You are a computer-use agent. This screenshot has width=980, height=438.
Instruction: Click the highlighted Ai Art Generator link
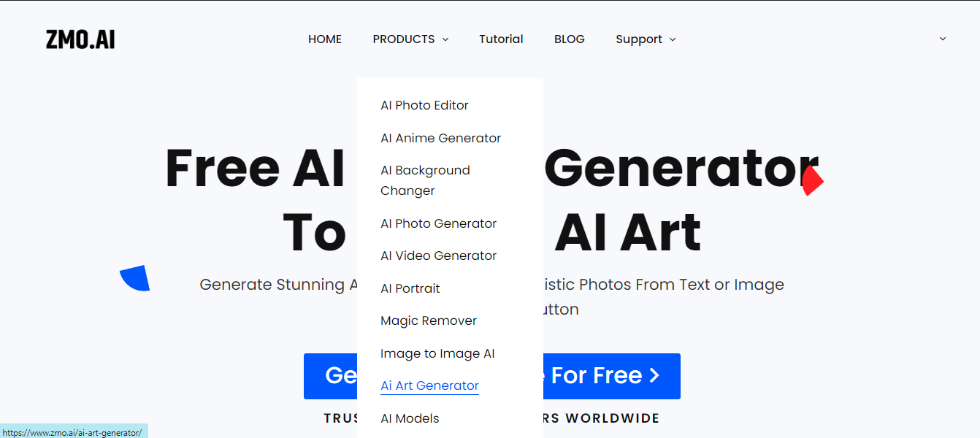point(429,385)
